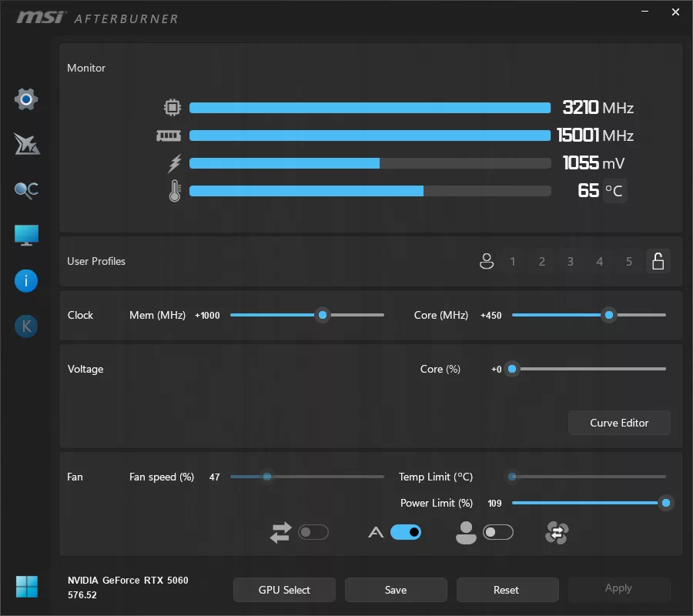693x616 pixels.
Task: Click the user-defined fan person icon
Action: pyautogui.click(x=466, y=533)
